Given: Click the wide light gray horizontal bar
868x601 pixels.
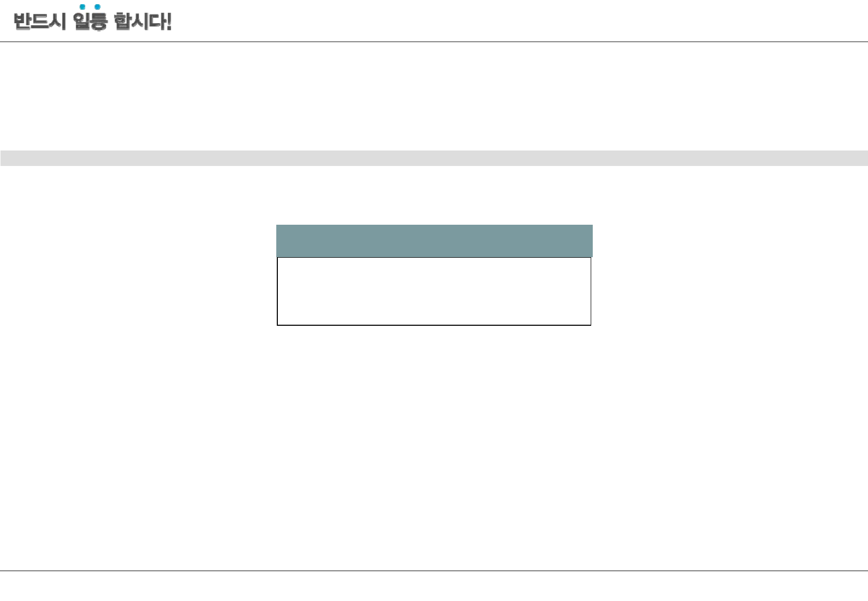Looking at the screenshot, I should click(434, 158).
